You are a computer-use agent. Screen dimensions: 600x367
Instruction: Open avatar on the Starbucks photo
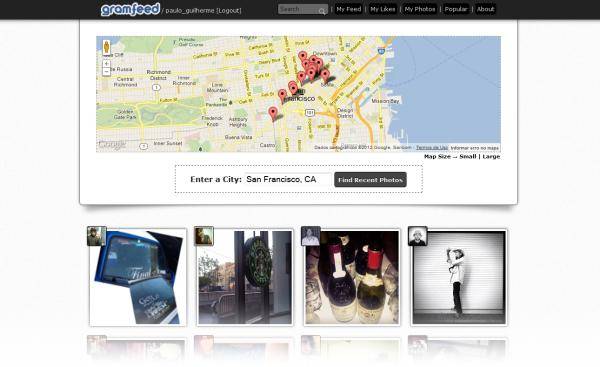204,236
